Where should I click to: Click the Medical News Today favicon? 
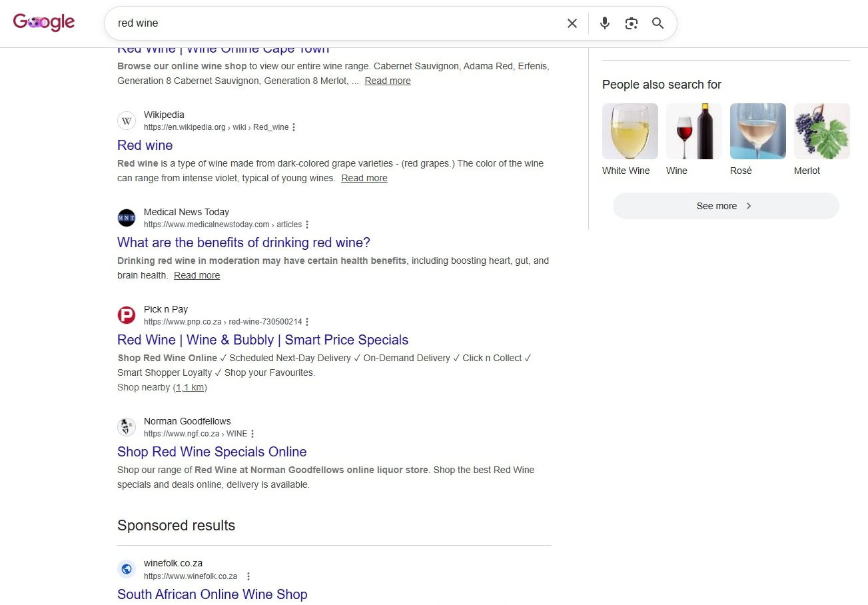127,218
